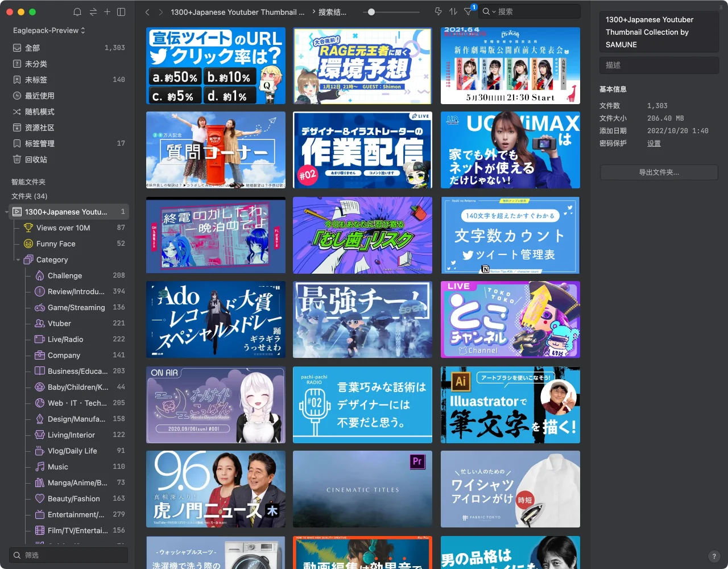
Task: Click the trophy icon for Views over 10M
Action: point(28,228)
